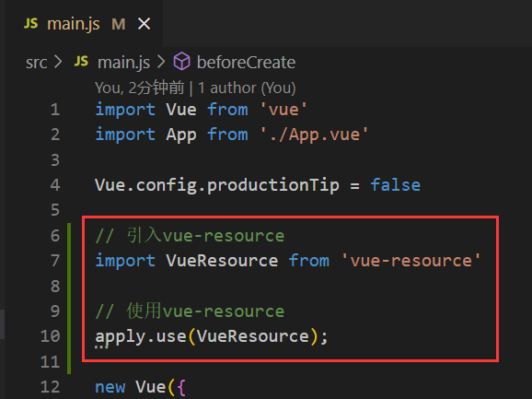Expand the chevron after src breadcrumb
532x399 pixels.
click(58, 62)
